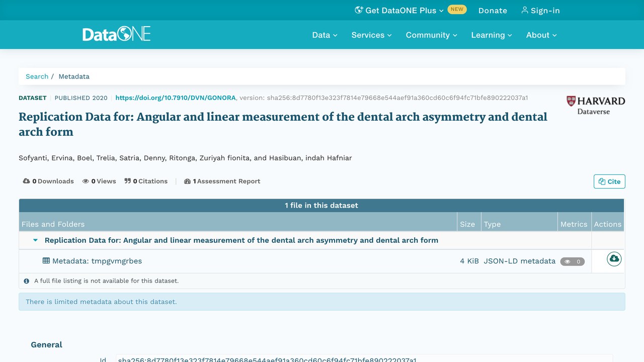
Task: Open the Services dropdown menu
Action: click(371, 35)
